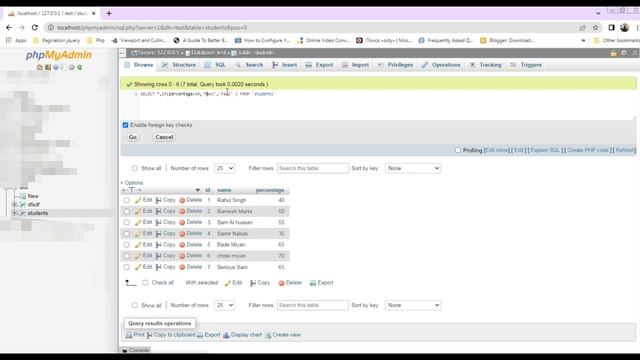Open a new browser tab
This screenshot has height=360, width=640.
click(x=109, y=13)
